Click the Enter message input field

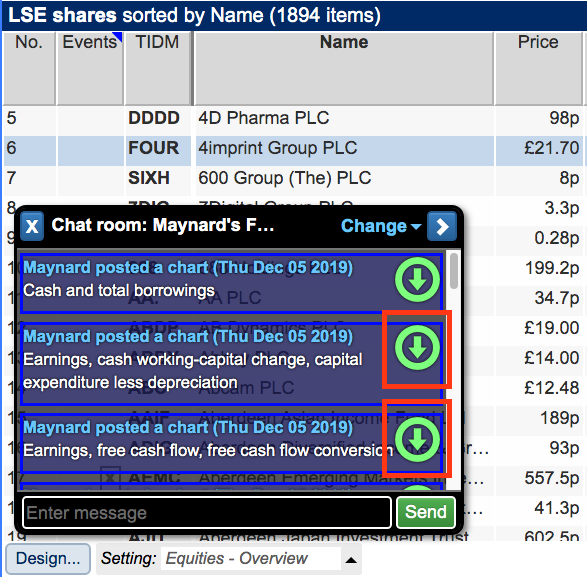pyautogui.click(x=207, y=513)
